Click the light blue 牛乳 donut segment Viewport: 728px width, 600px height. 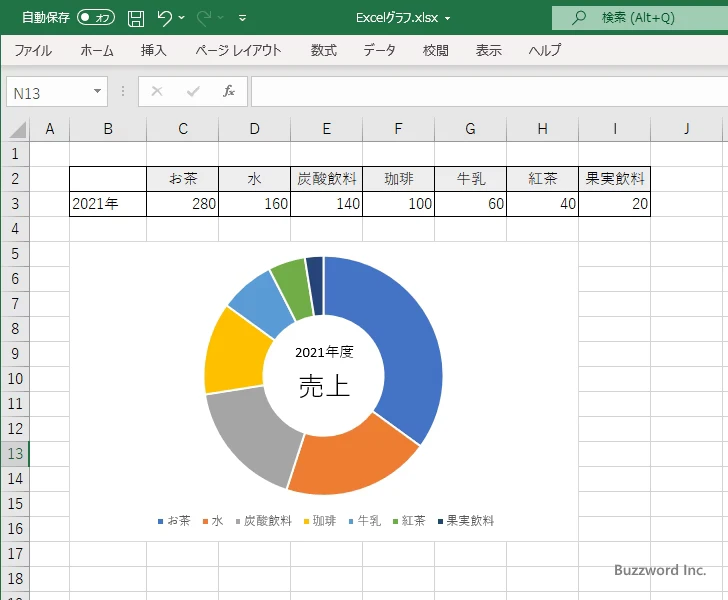pyautogui.click(x=264, y=304)
